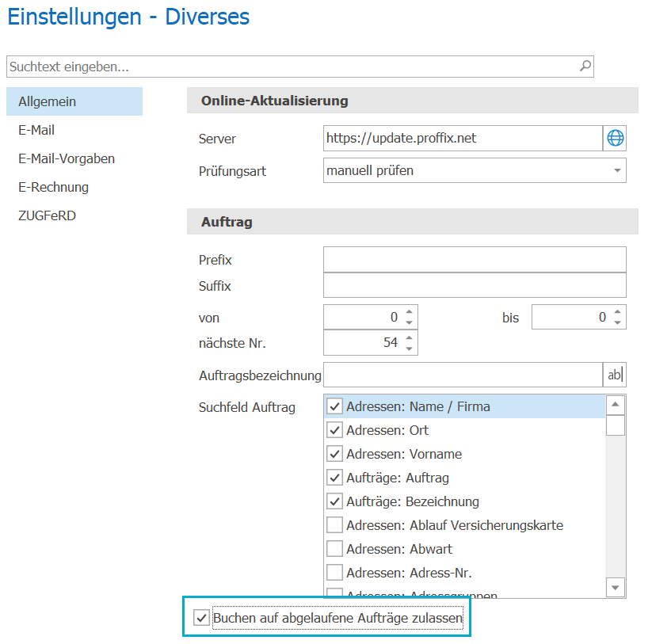Uncheck 'Adressen: Ort' checkbox
652x644 pixels.
[x=335, y=430]
